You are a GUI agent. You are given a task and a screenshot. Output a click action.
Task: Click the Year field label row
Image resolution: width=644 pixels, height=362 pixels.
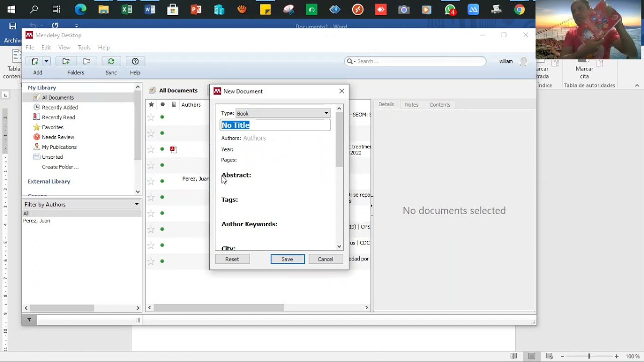227,149
